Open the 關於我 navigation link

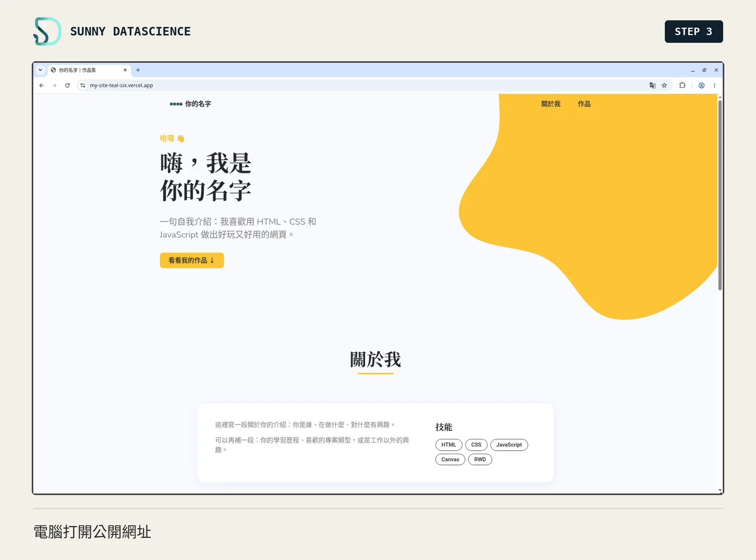pyautogui.click(x=551, y=104)
